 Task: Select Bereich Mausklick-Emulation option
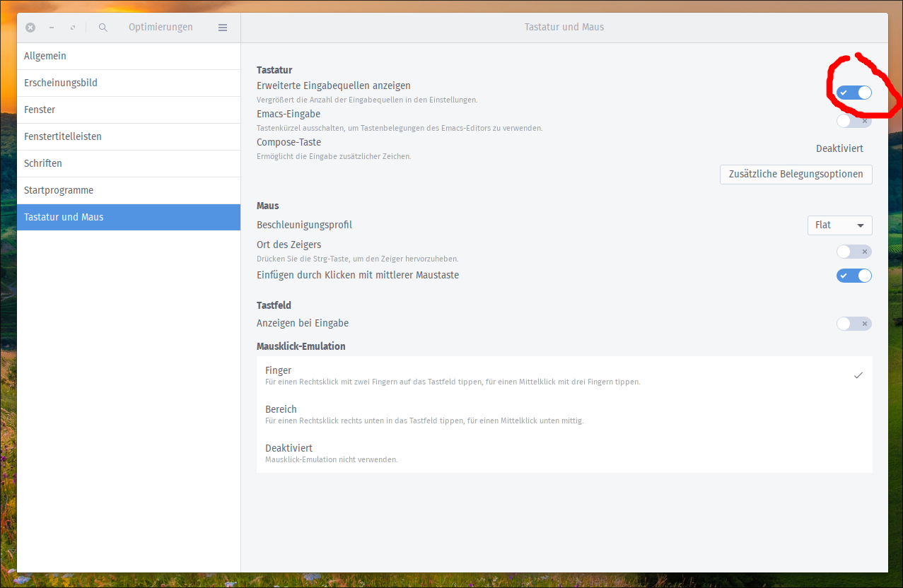(564, 414)
